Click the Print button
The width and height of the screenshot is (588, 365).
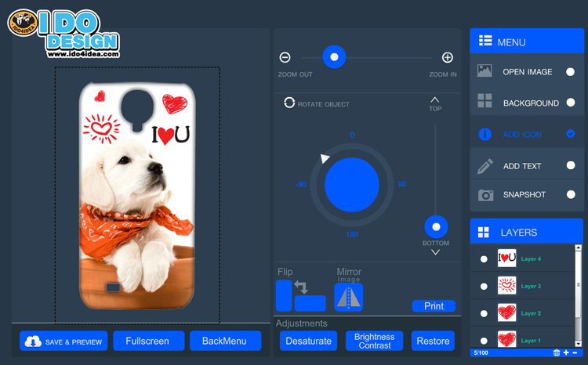coord(434,306)
